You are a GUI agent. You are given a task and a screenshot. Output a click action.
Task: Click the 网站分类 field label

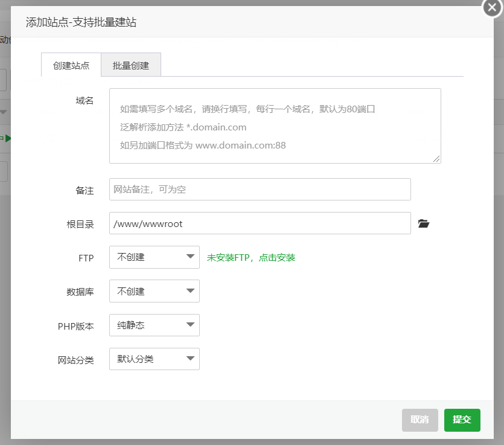(x=76, y=360)
